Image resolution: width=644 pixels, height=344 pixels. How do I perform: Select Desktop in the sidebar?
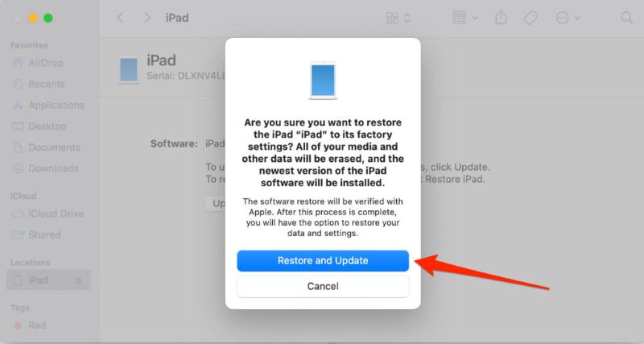click(48, 126)
